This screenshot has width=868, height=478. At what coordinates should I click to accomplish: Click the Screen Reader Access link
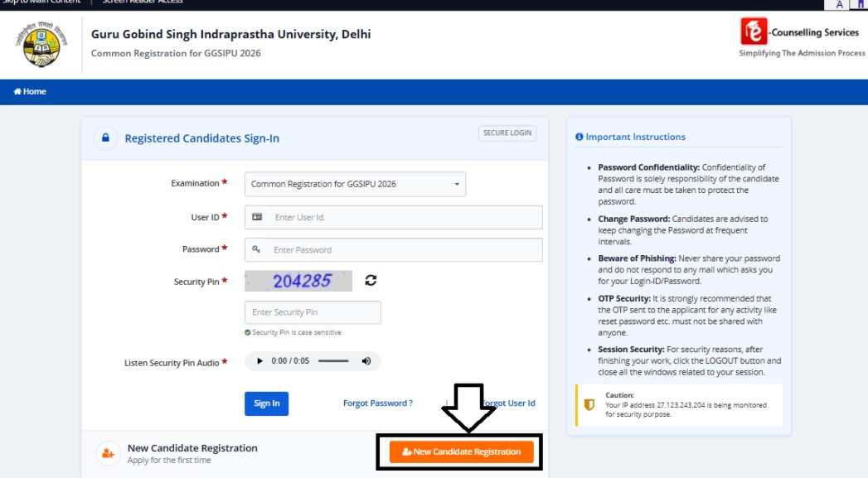(x=143, y=2)
